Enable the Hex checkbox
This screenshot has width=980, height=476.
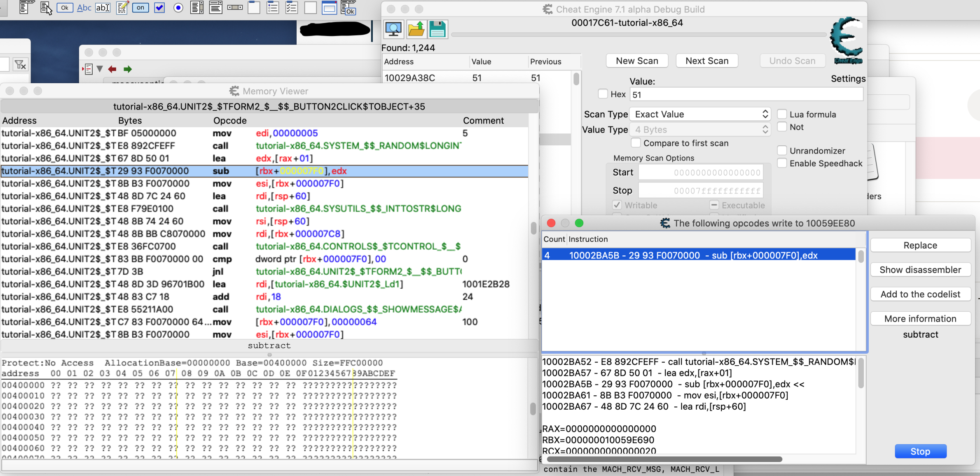(x=603, y=94)
